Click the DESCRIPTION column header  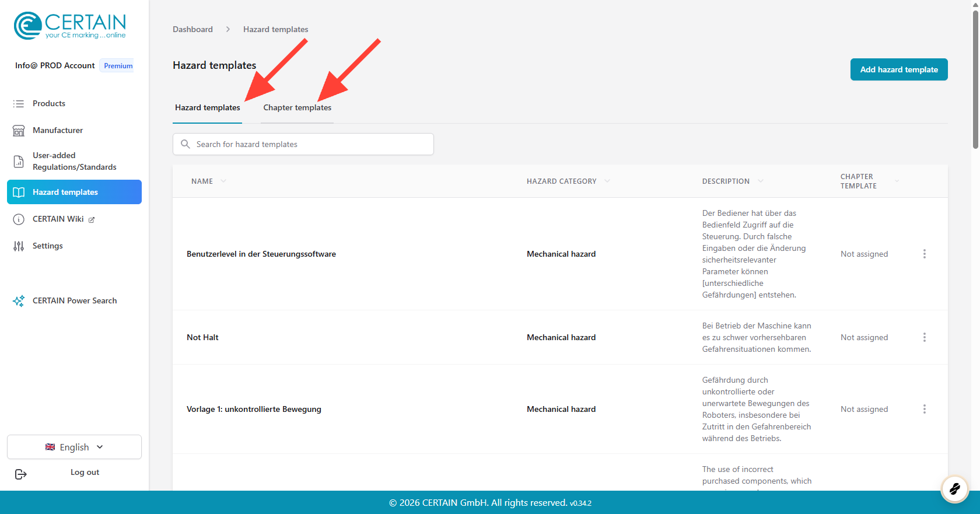[726, 181]
